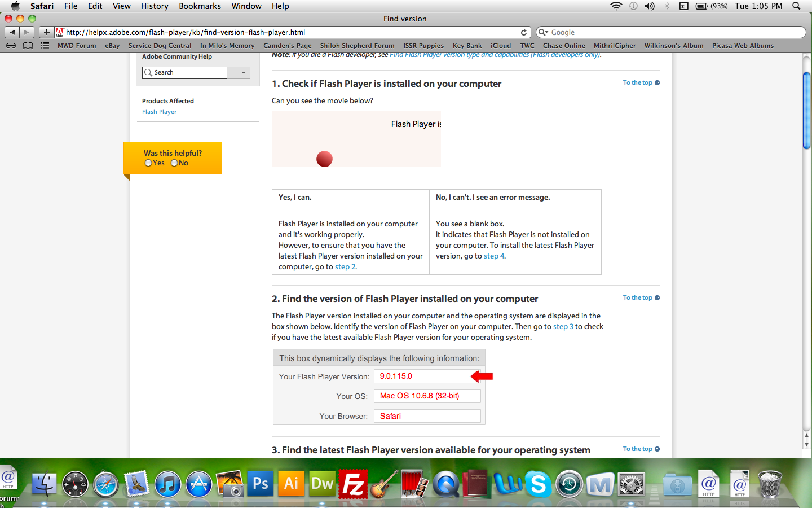Image resolution: width=812 pixels, height=508 pixels.
Task: Select Yes for Was this helpful
Action: click(x=148, y=163)
